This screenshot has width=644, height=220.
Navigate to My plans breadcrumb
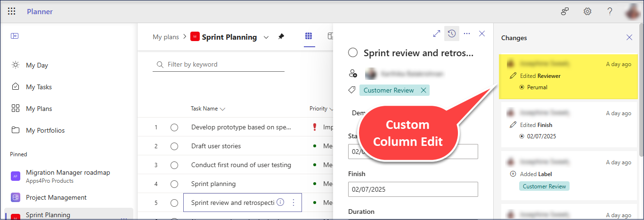pyautogui.click(x=166, y=37)
